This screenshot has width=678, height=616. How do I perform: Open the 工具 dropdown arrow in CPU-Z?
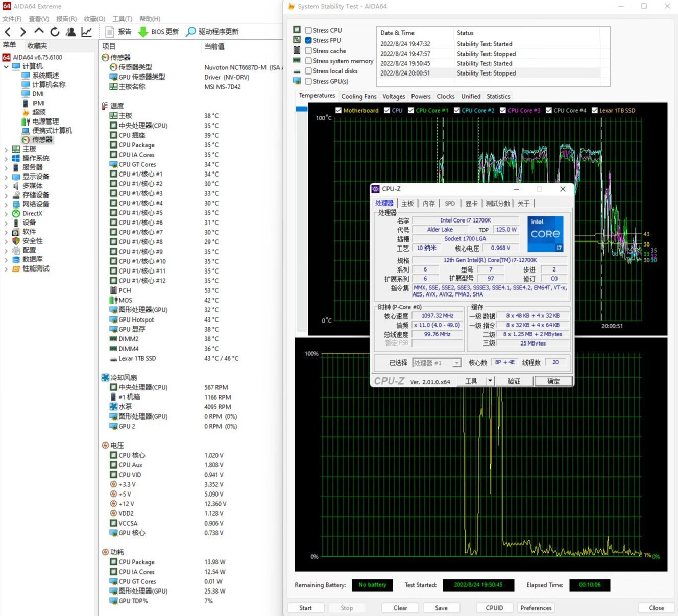pyautogui.click(x=490, y=381)
